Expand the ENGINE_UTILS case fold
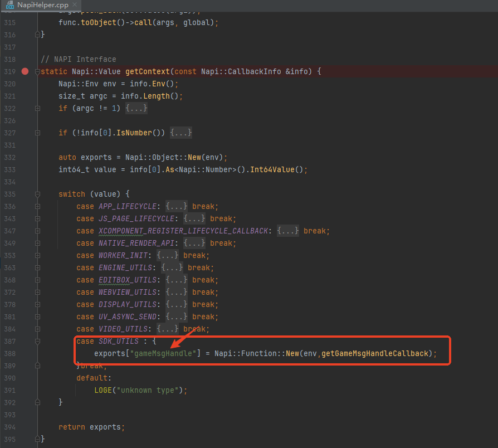The image size is (498, 448). coord(37,268)
